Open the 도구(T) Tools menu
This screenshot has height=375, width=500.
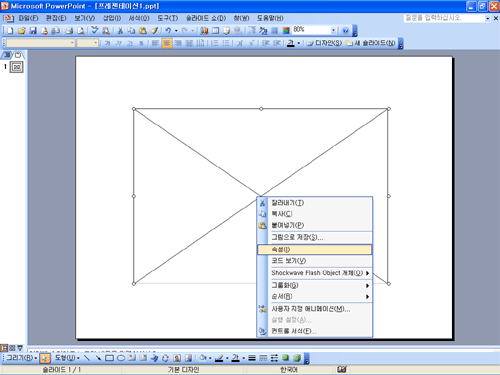pos(168,18)
